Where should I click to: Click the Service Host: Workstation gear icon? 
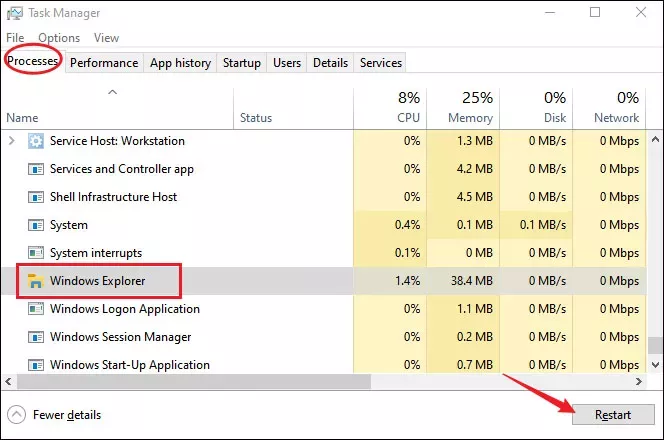click(36, 141)
